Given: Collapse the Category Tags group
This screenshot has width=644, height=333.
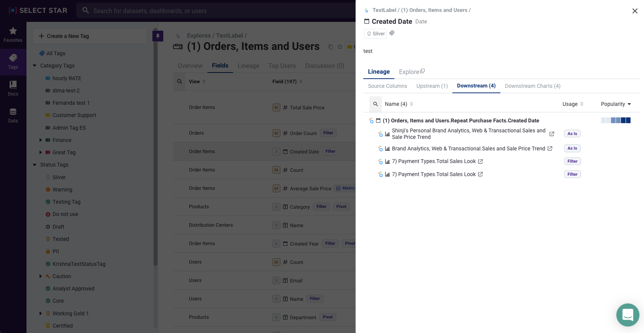Looking at the screenshot, I should tap(35, 66).
